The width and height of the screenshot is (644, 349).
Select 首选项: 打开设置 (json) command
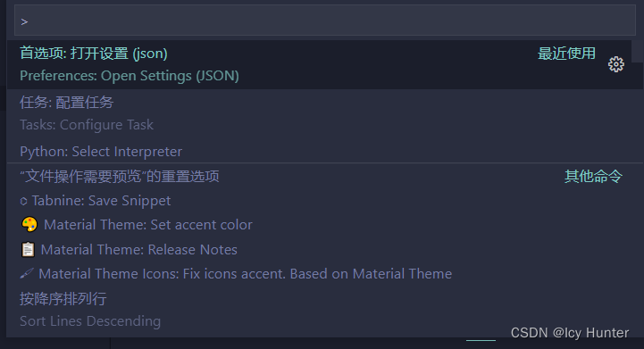click(94, 54)
